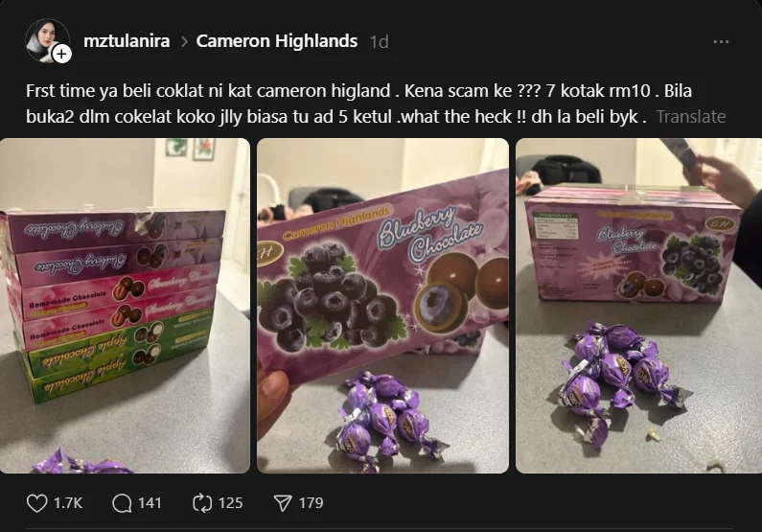Click the 179 shares count
This screenshot has height=532, width=762.
311,503
